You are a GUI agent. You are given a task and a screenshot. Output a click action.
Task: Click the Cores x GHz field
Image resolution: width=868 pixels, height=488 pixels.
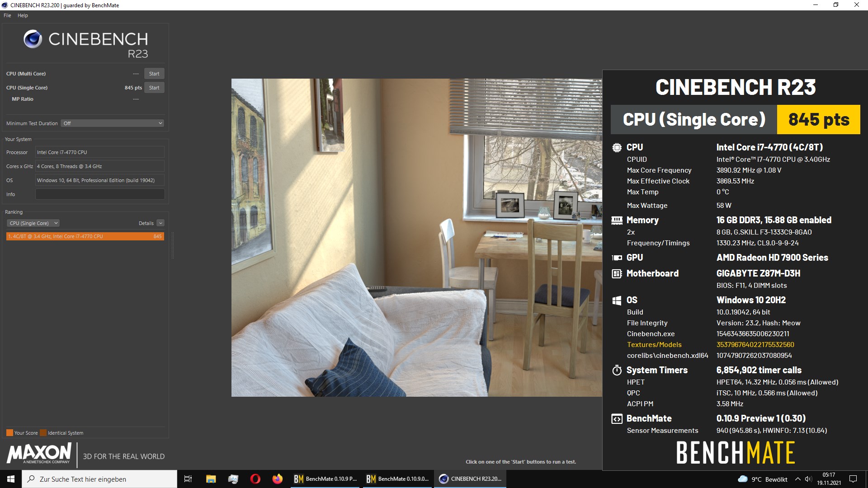point(100,166)
